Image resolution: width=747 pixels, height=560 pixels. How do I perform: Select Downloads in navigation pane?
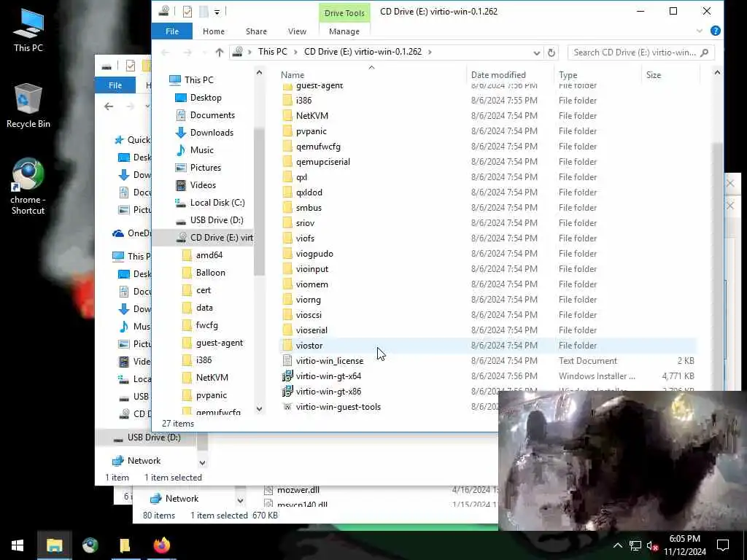(212, 133)
